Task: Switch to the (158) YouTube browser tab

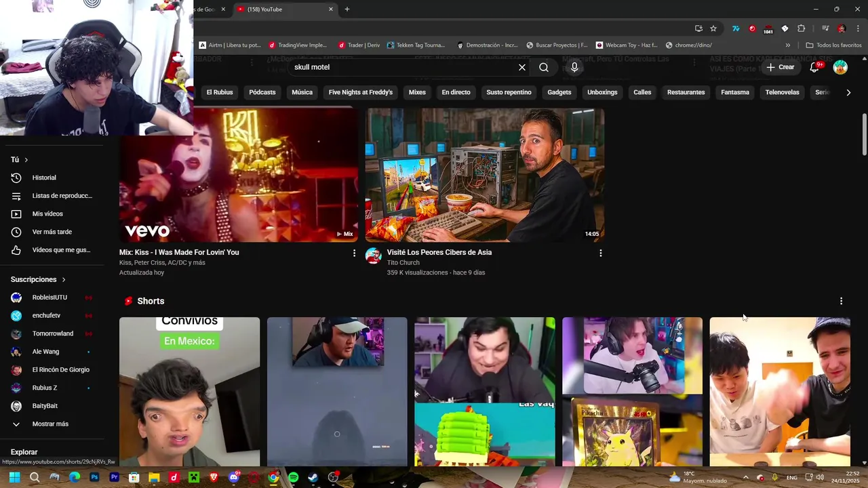Action: click(x=285, y=9)
